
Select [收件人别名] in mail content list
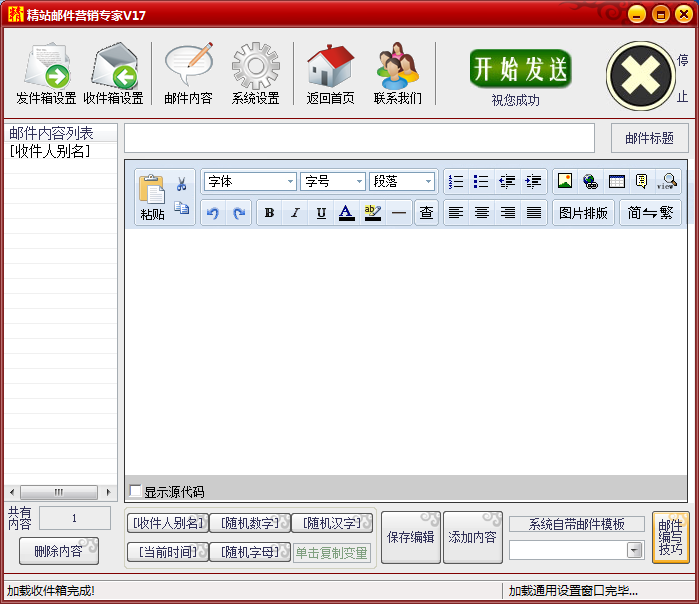[50, 151]
